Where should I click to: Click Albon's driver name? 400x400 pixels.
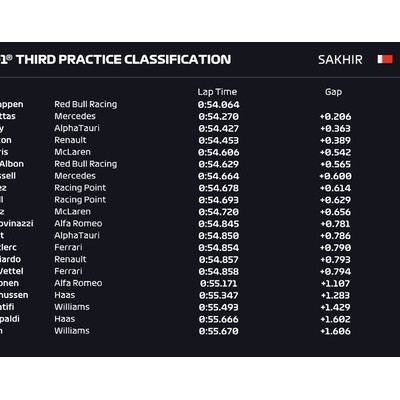point(12,164)
